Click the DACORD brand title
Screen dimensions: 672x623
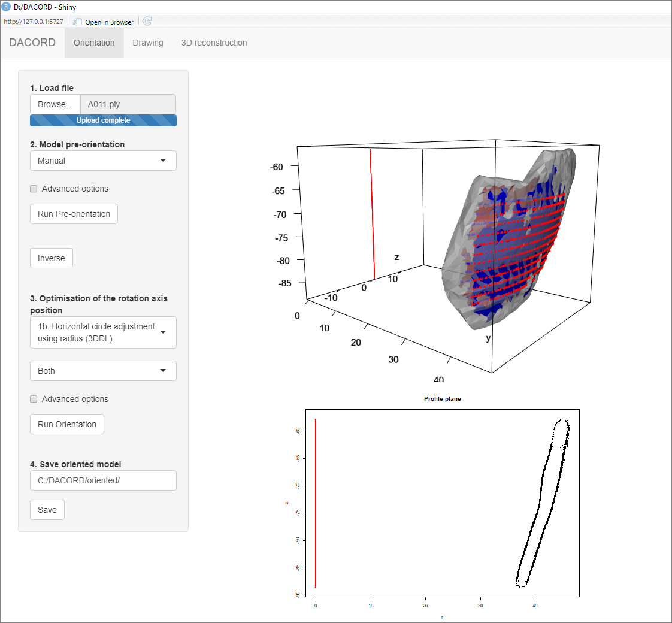pyautogui.click(x=32, y=43)
